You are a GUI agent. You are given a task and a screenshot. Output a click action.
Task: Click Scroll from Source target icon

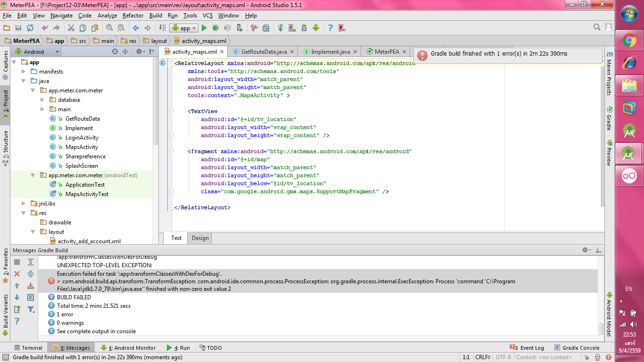[115, 52]
